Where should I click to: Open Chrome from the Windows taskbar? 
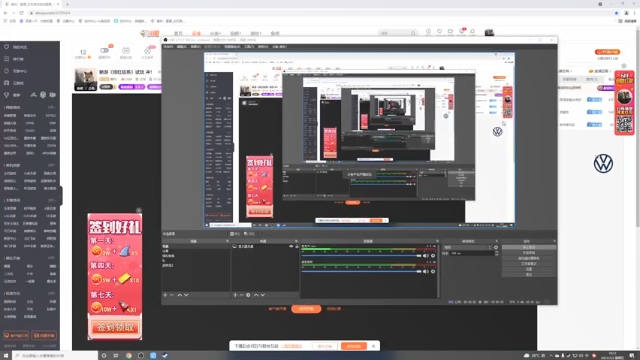pos(129,356)
